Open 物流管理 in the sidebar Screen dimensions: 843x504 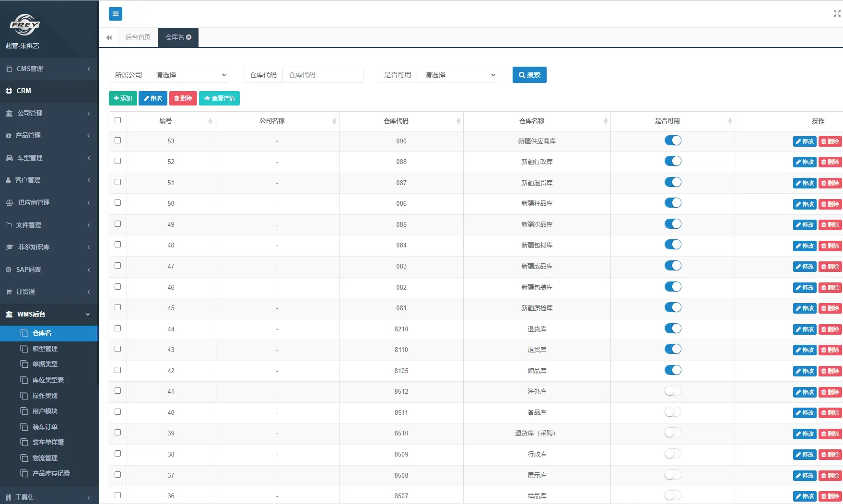point(45,458)
